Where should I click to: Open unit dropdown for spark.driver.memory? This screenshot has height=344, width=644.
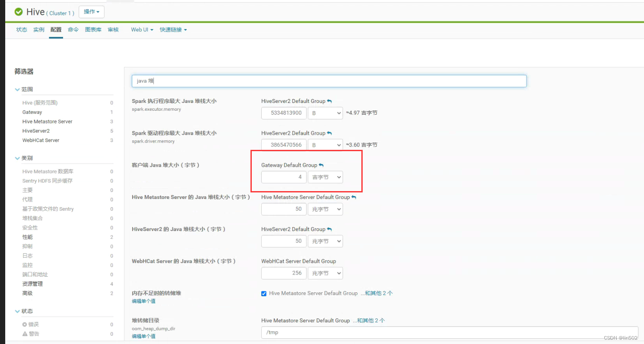[325, 145]
